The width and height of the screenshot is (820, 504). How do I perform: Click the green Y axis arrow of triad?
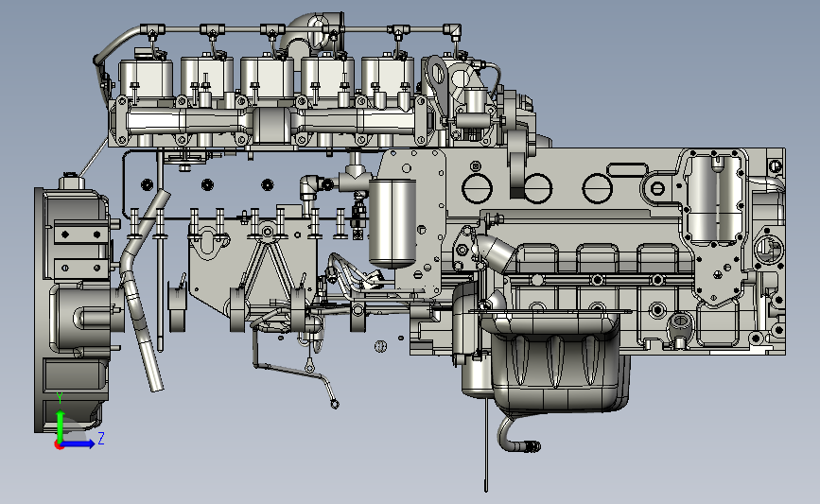pos(61,426)
